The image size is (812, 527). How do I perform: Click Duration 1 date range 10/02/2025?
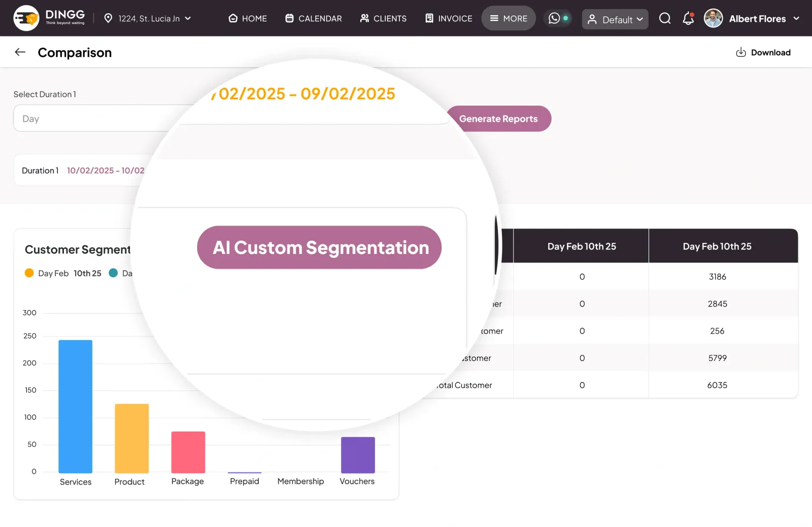[x=106, y=171]
